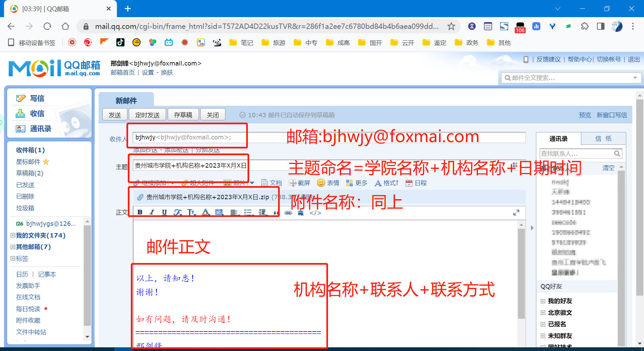Screen dimensions: 644x351
Task: Open 草稿箱(2) drafts folder
Action: (30, 173)
